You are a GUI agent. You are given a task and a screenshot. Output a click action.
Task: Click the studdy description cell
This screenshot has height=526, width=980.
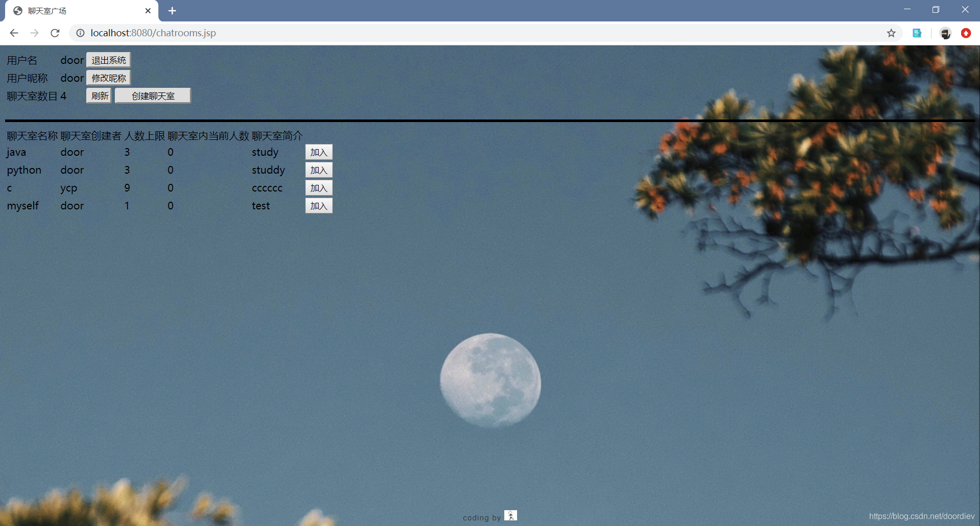point(268,170)
